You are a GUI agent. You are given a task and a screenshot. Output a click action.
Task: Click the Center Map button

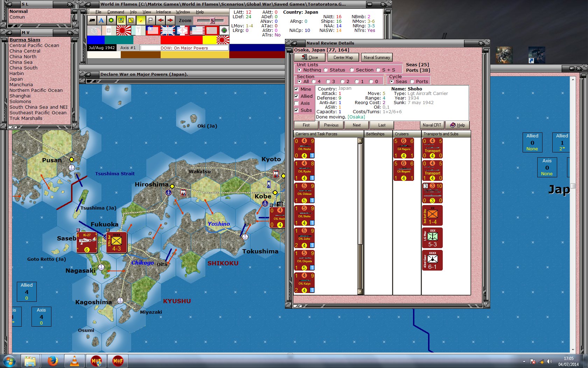click(x=343, y=57)
